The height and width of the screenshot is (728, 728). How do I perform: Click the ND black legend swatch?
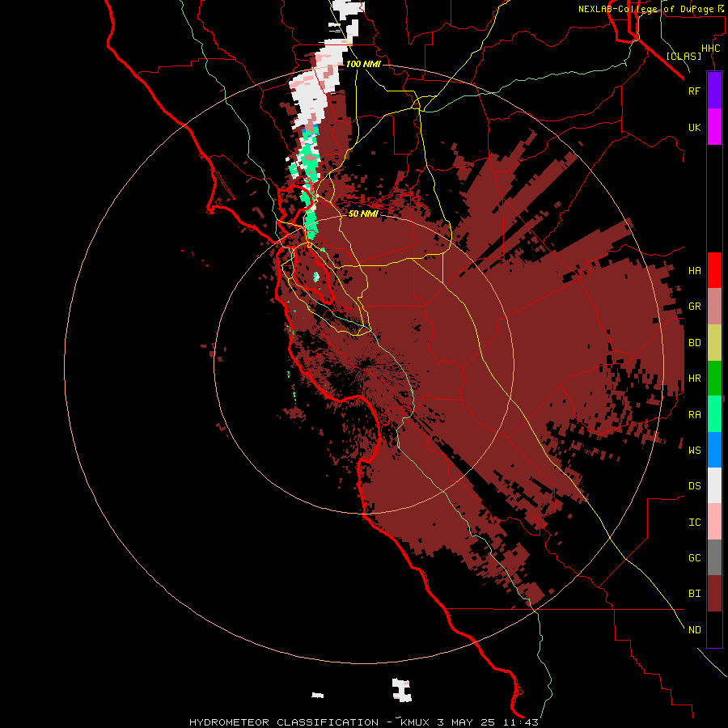click(714, 629)
